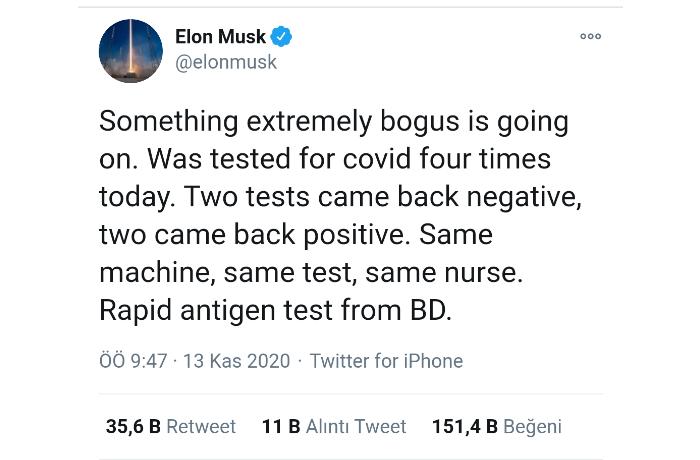Select the word 'Retweet' label

[201, 427]
